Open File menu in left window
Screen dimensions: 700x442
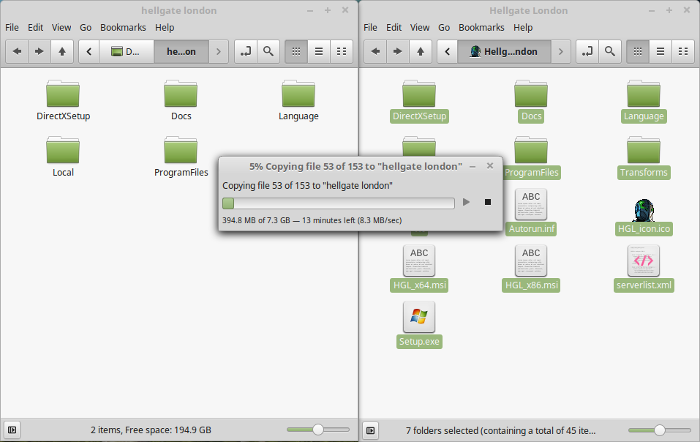[12, 27]
